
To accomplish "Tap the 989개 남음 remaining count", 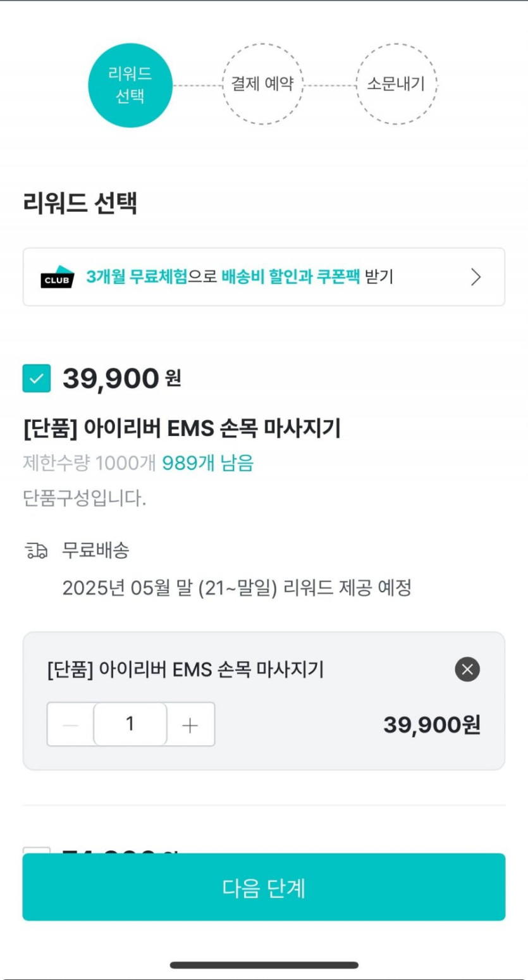I will 207,464.
